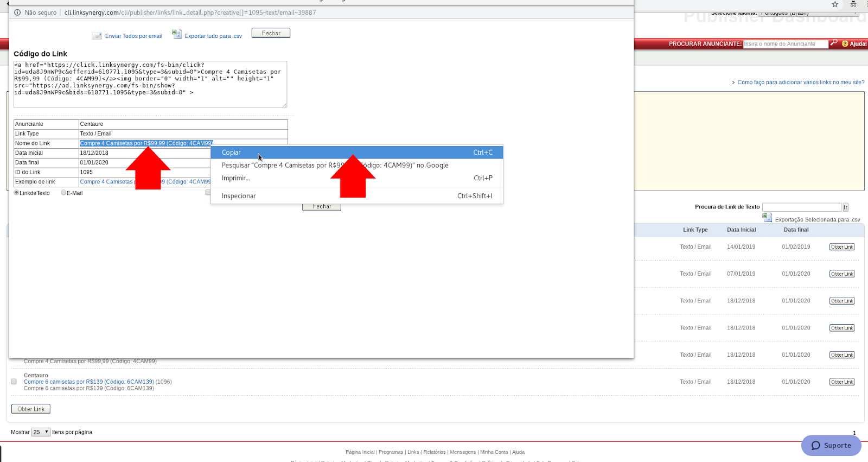Click the advertiser name search field
Viewport: 868px width, 462px height.
786,44
